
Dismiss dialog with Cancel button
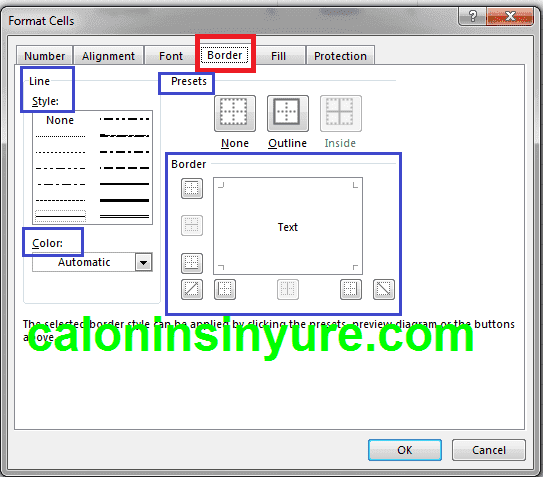(x=488, y=450)
